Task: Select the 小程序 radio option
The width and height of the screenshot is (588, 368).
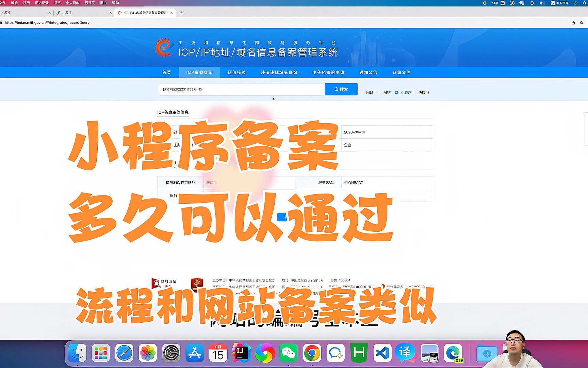Action: [x=396, y=93]
